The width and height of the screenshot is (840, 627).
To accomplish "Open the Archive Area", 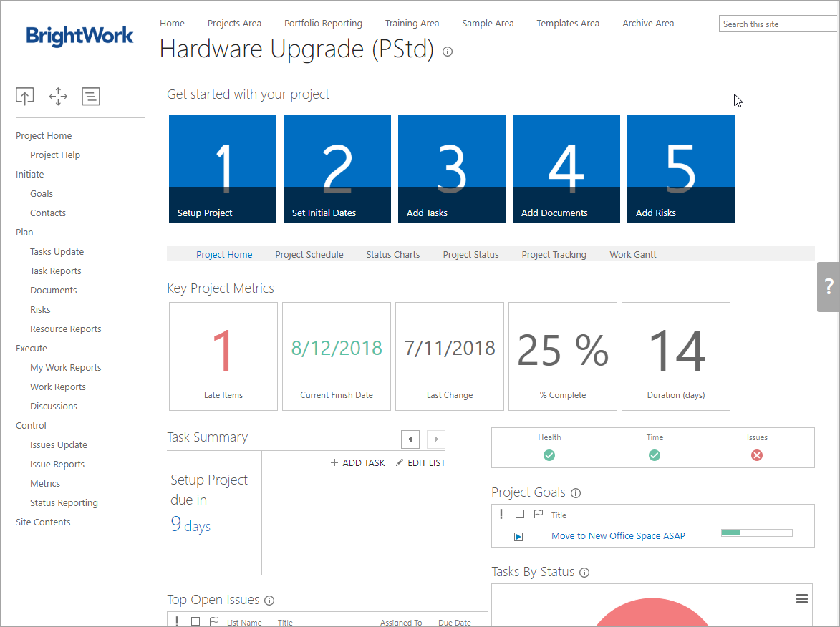I will 647,24.
